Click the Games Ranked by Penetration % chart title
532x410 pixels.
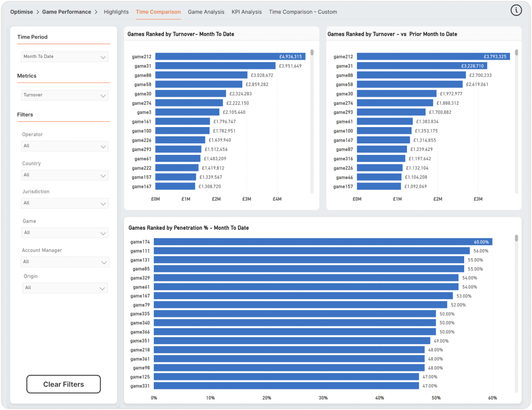click(x=189, y=228)
